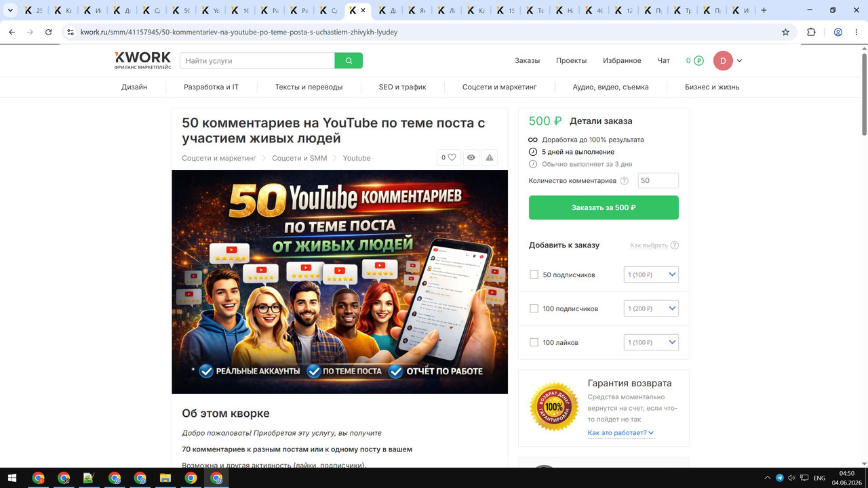Viewport: 868px width, 488px height.
Task: Click the browser address bar URL
Action: [239, 32]
